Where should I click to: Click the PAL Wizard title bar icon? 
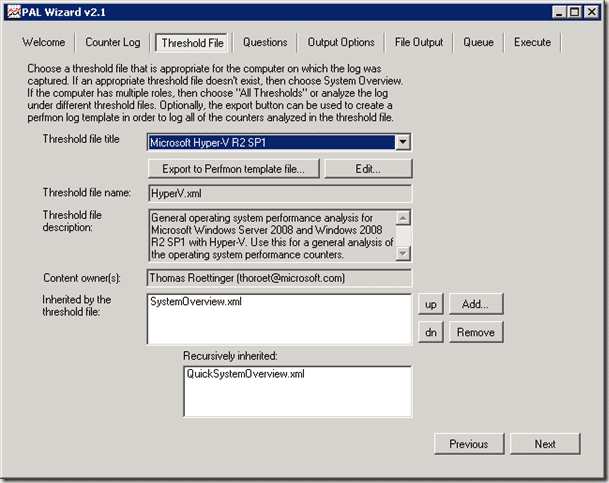[x=12, y=11]
